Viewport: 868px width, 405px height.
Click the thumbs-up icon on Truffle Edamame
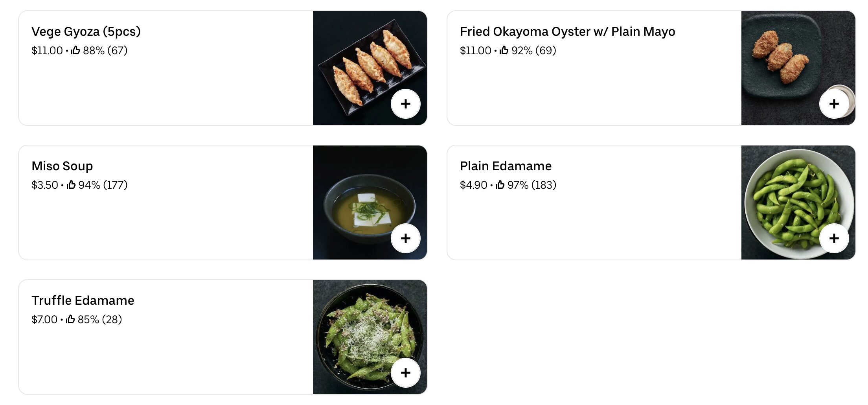click(71, 319)
